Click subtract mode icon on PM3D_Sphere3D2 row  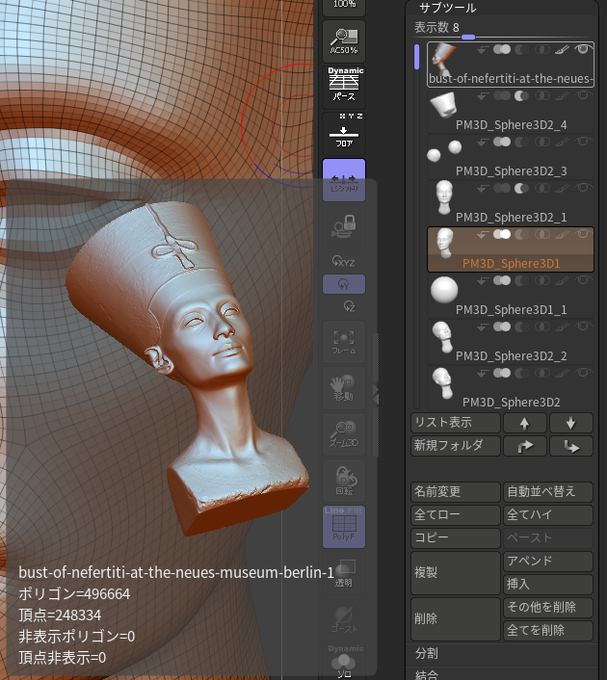(x=522, y=373)
